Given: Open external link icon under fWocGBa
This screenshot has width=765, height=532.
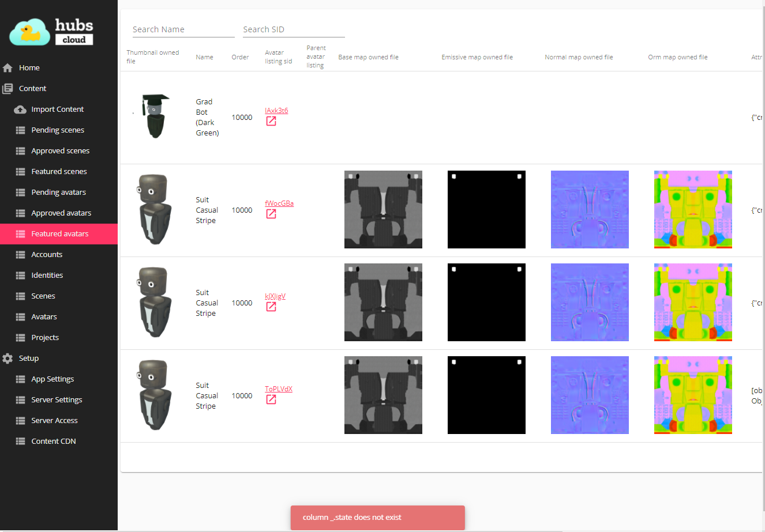Looking at the screenshot, I should coord(271,214).
